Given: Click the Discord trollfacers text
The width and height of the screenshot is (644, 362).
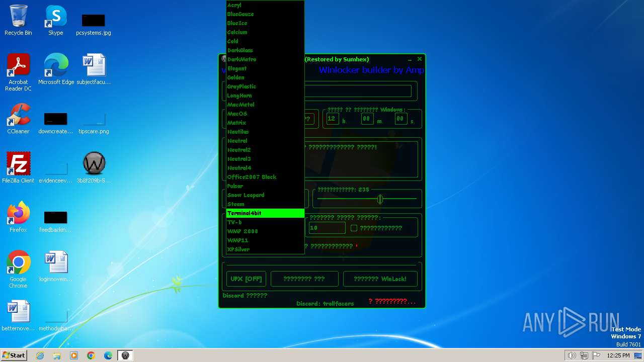Looking at the screenshot, I should pyautogui.click(x=325, y=304).
